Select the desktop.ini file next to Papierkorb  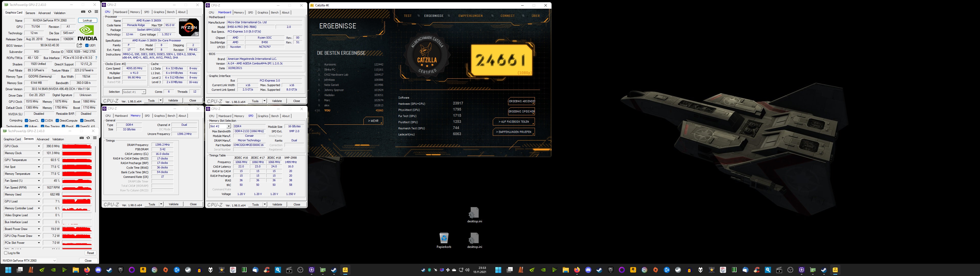[x=474, y=241]
